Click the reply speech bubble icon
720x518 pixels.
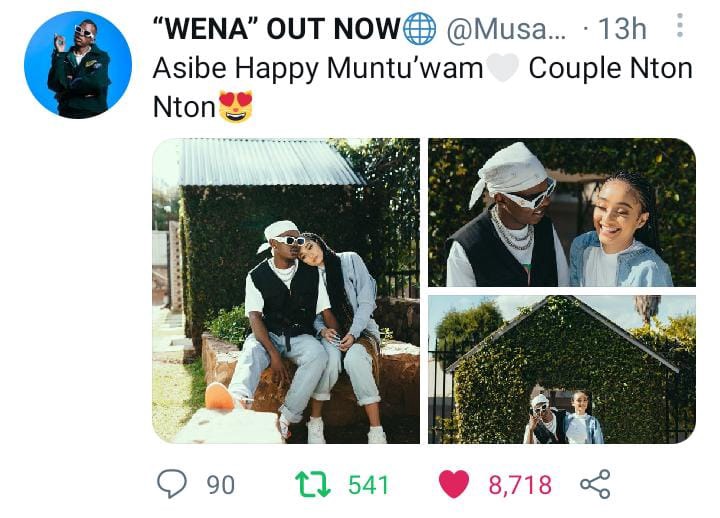pyautogui.click(x=172, y=484)
